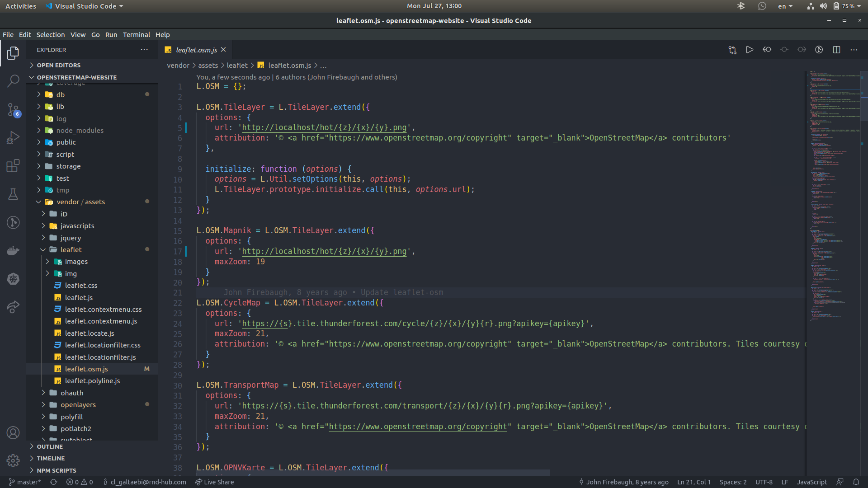Open the Accounts menu

point(13,433)
